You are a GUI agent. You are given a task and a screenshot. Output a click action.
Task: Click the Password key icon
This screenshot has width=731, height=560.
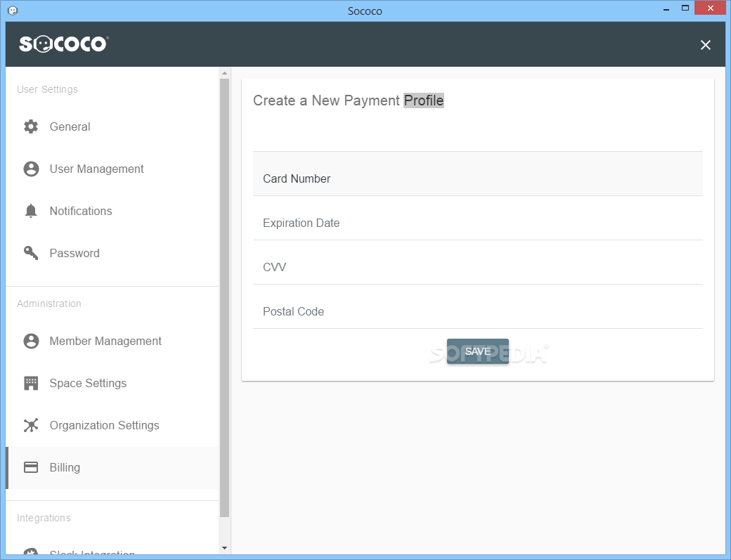pyautogui.click(x=31, y=253)
